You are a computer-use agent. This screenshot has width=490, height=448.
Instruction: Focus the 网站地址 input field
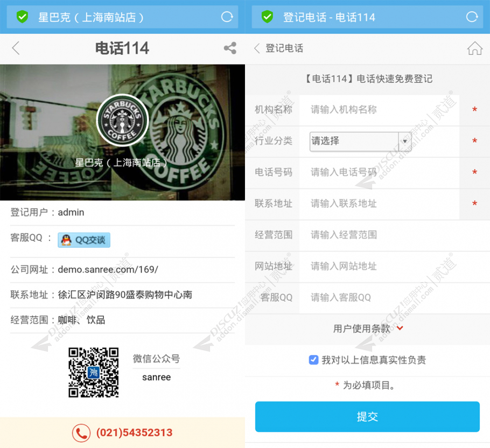pyautogui.click(x=394, y=266)
